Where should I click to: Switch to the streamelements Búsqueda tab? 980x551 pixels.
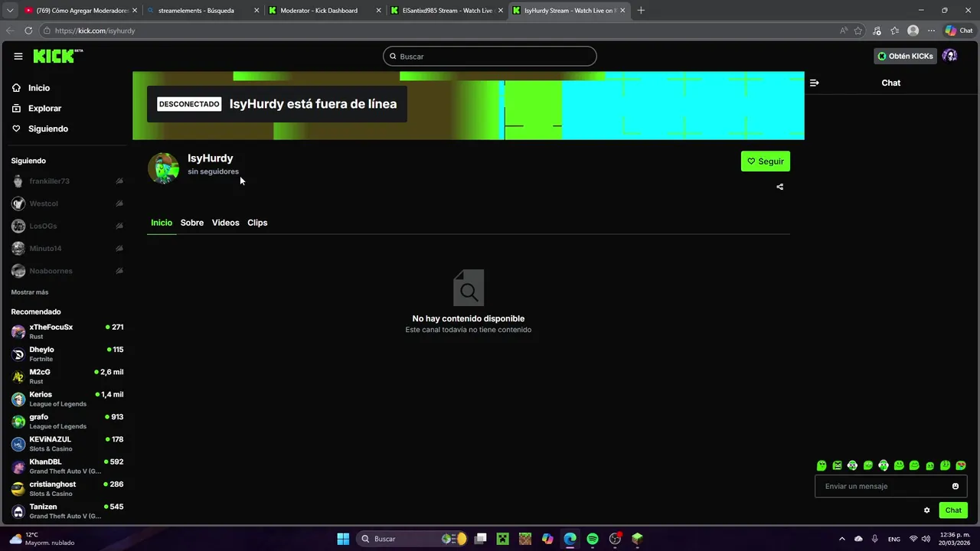point(203,11)
